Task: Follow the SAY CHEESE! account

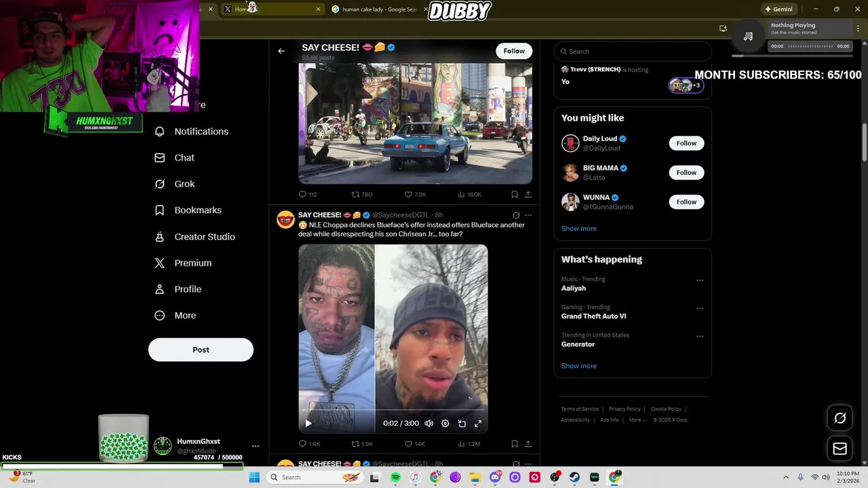Action: 514,51
